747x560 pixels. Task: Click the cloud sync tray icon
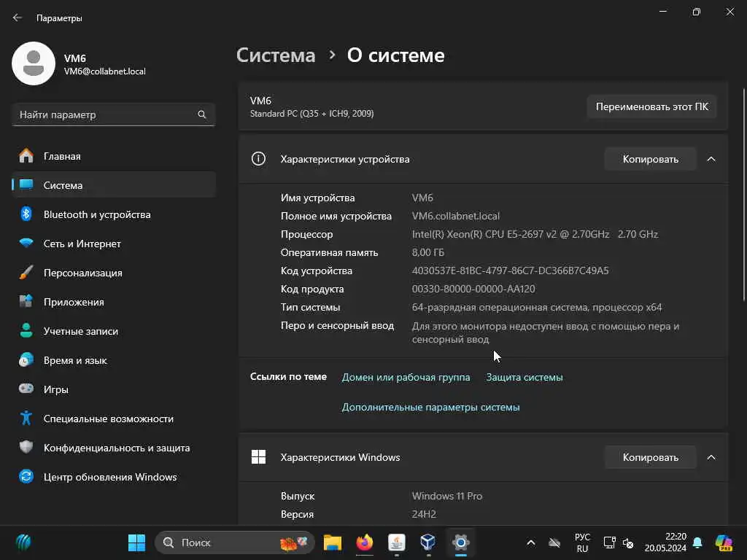tap(554, 542)
